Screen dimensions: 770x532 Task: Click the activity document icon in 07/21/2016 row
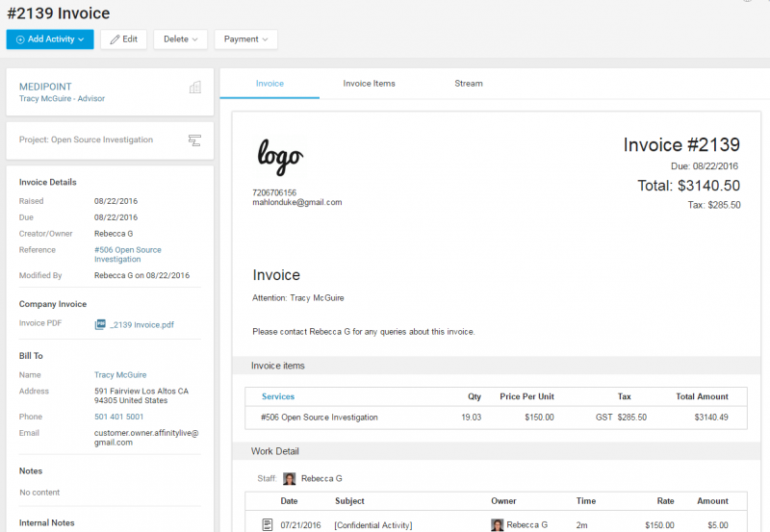(268, 524)
